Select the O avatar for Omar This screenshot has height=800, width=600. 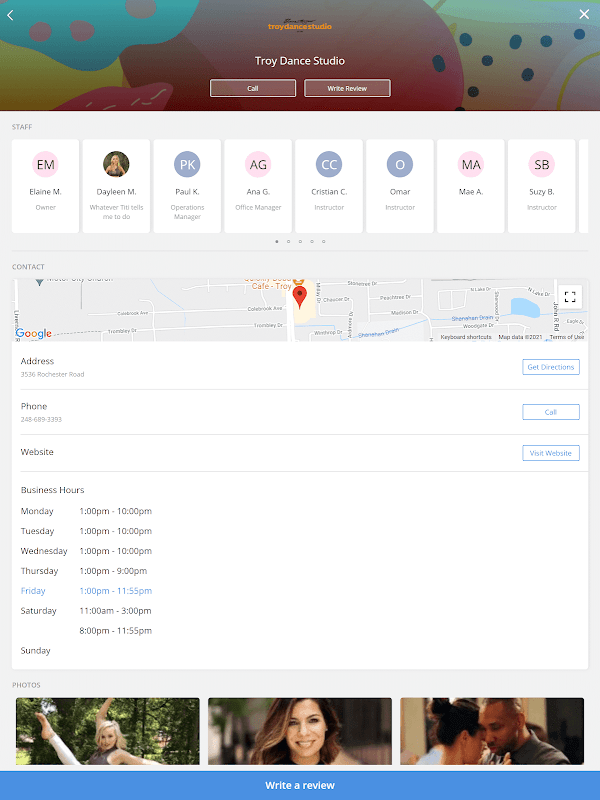pyautogui.click(x=400, y=164)
